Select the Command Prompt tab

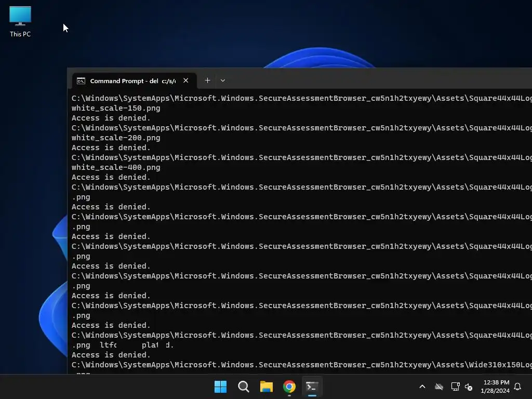coord(135,81)
